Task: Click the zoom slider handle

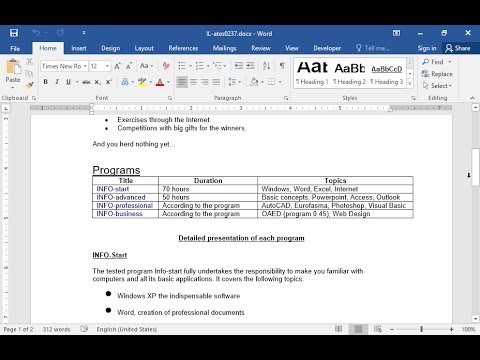Action: tap(421, 329)
